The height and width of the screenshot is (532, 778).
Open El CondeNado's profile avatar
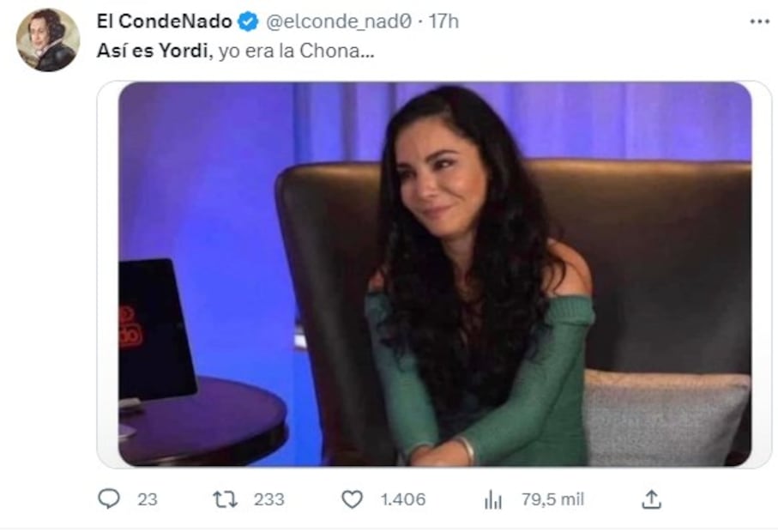point(48,39)
